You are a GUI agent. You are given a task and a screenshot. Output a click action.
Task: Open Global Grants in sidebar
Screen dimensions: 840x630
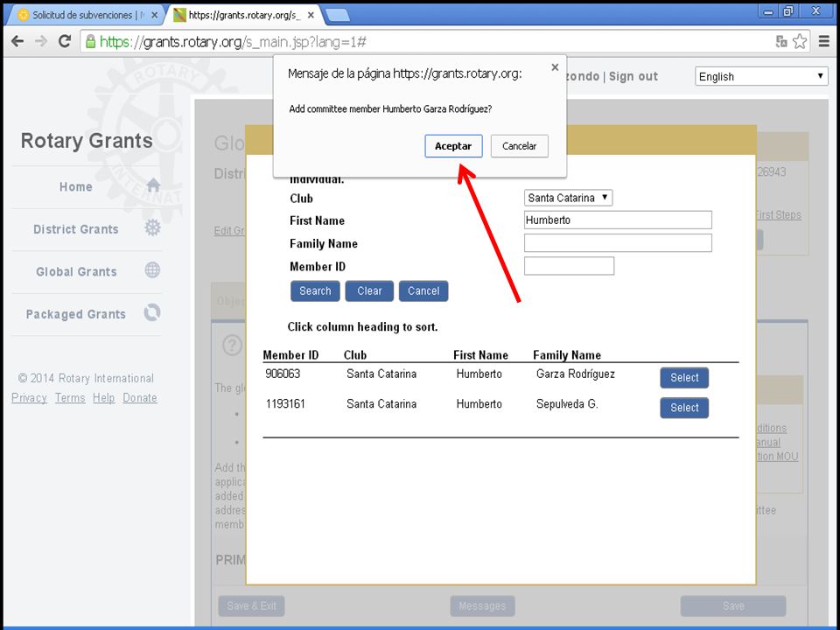coord(76,271)
